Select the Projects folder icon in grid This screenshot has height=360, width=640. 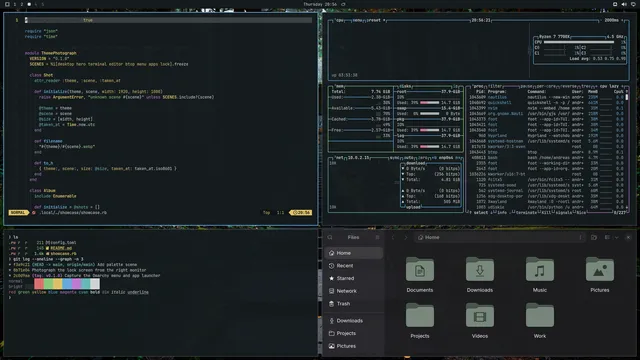(420, 316)
